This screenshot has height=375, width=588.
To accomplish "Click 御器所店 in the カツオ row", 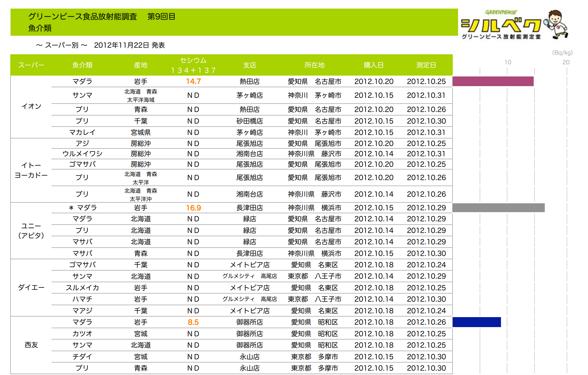I will (249, 334).
